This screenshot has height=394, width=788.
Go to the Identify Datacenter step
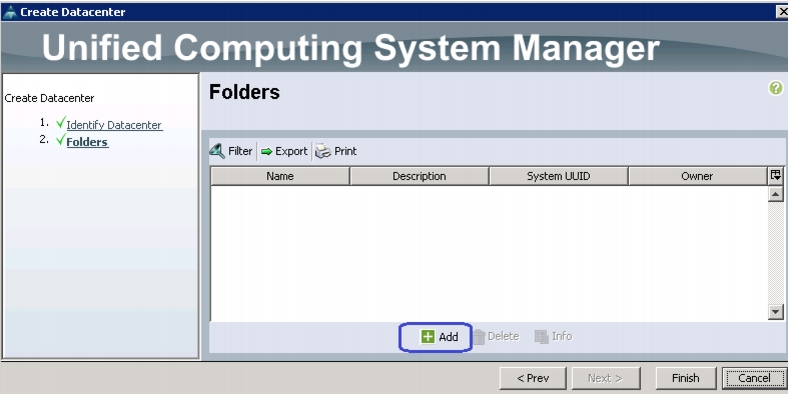[x=114, y=125]
